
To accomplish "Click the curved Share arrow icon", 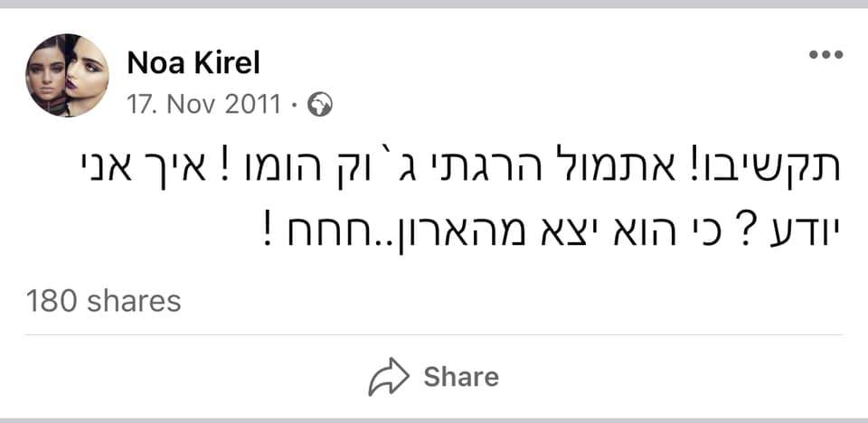I will [388, 377].
